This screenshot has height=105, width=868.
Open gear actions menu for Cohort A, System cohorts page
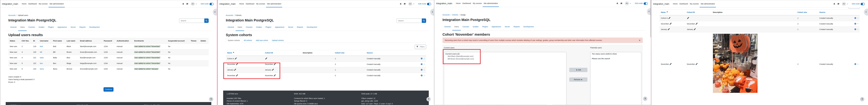click(422, 59)
